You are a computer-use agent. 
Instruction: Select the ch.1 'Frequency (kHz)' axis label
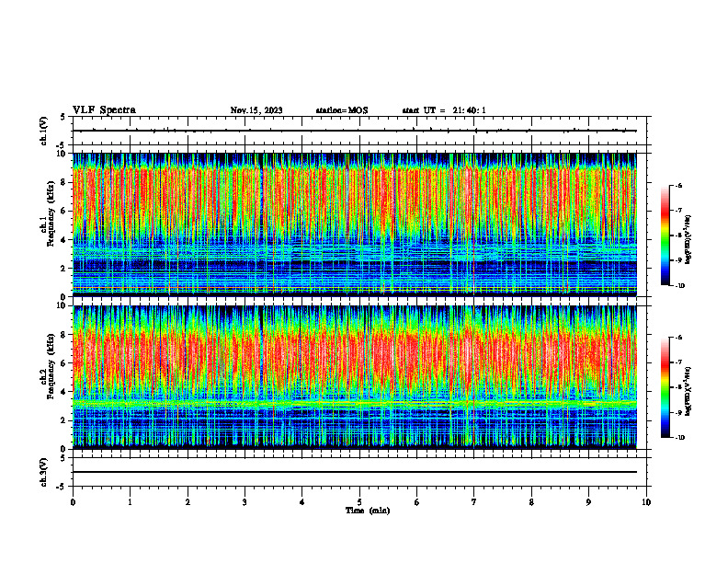tap(50, 213)
